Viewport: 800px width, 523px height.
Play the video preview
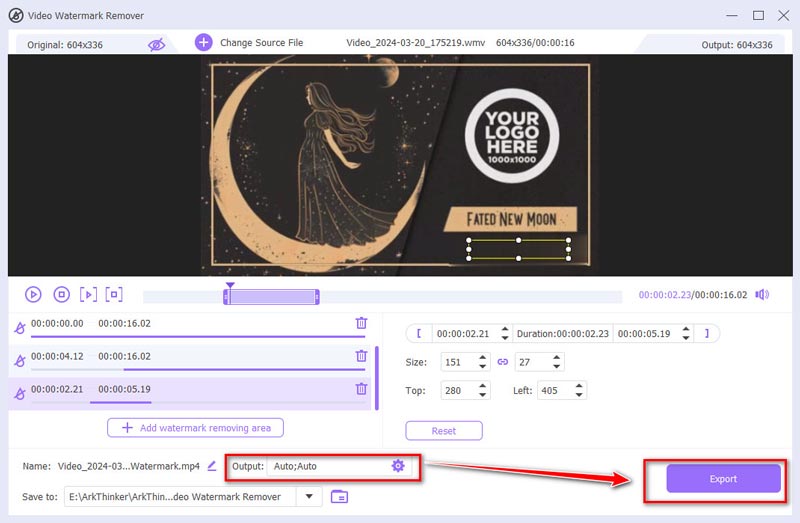(33, 294)
